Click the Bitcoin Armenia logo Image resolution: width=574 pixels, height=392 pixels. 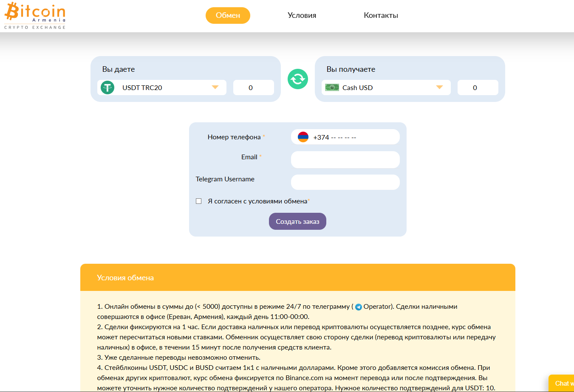[34, 16]
